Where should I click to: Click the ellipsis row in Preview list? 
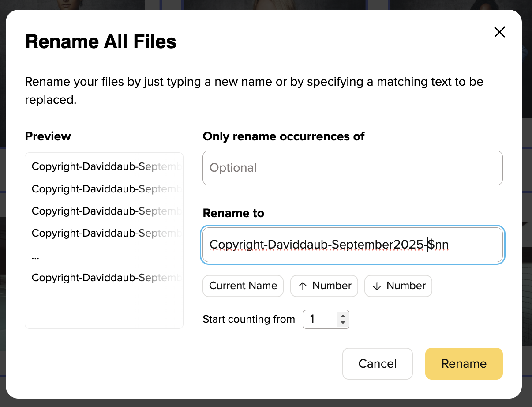[x=36, y=256]
